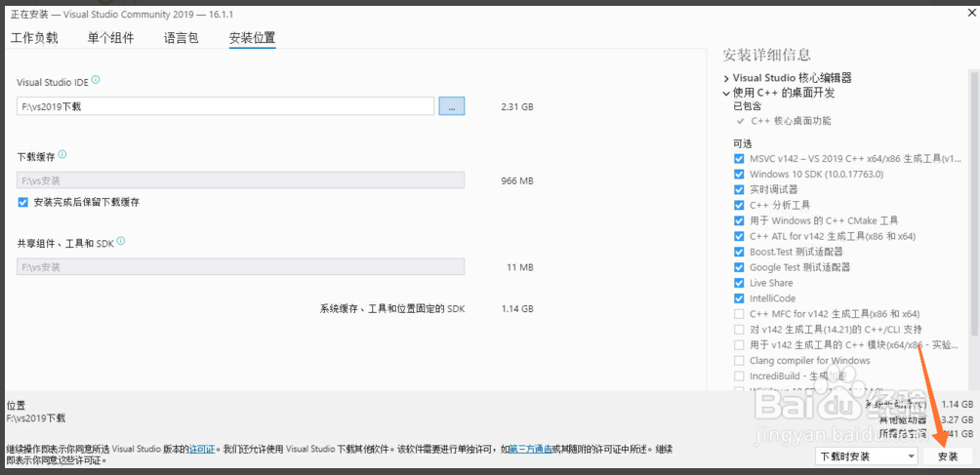This screenshot has height=475, width=980.
Task: Switch to 语言包 tab
Action: [182, 38]
